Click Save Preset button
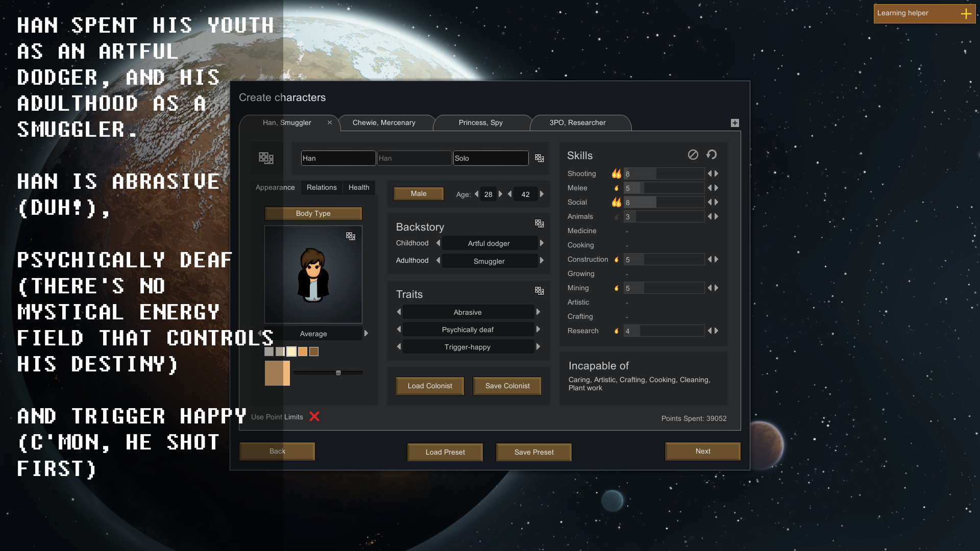The height and width of the screenshot is (551, 980). 534,452
